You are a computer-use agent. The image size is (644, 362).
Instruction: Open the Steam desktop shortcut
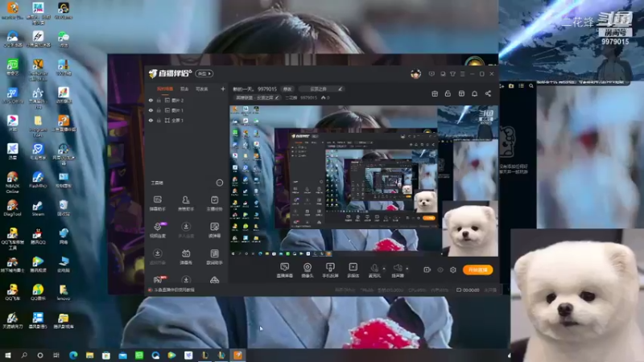38,208
